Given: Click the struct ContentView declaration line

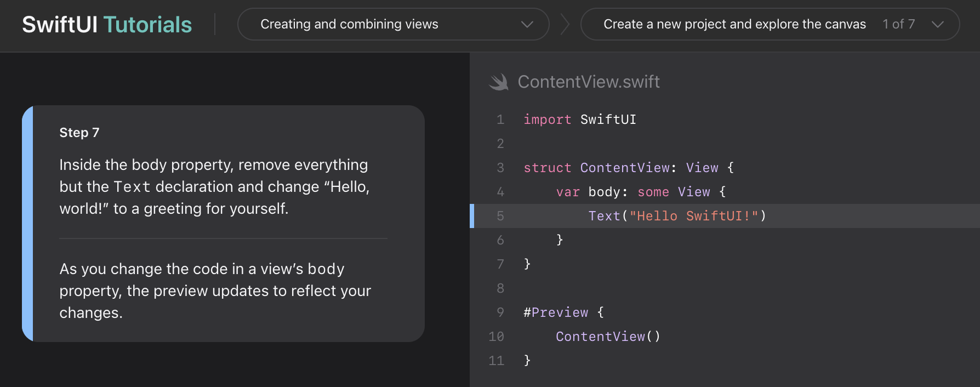Looking at the screenshot, I should click(x=628, y=168).
